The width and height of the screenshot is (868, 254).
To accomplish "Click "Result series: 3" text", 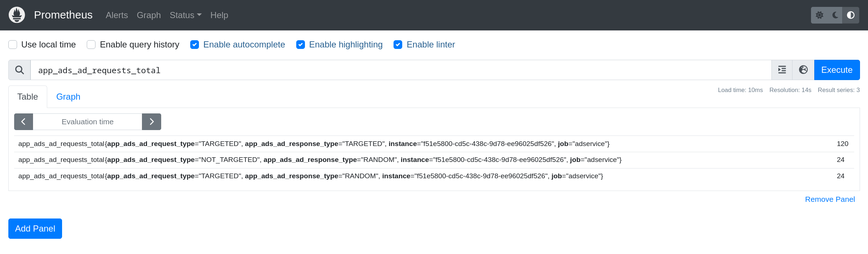I will point(839,90).
